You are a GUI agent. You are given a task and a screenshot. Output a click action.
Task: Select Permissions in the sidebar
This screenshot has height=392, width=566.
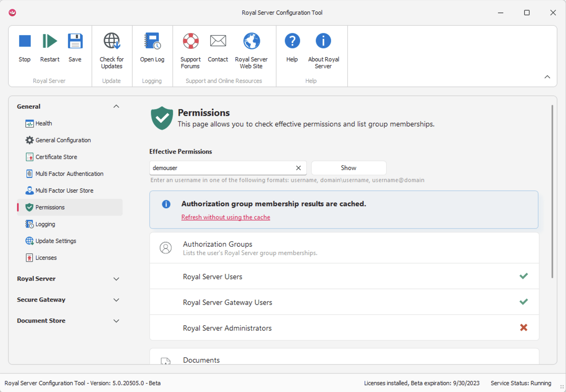click(x=70, y=207)
